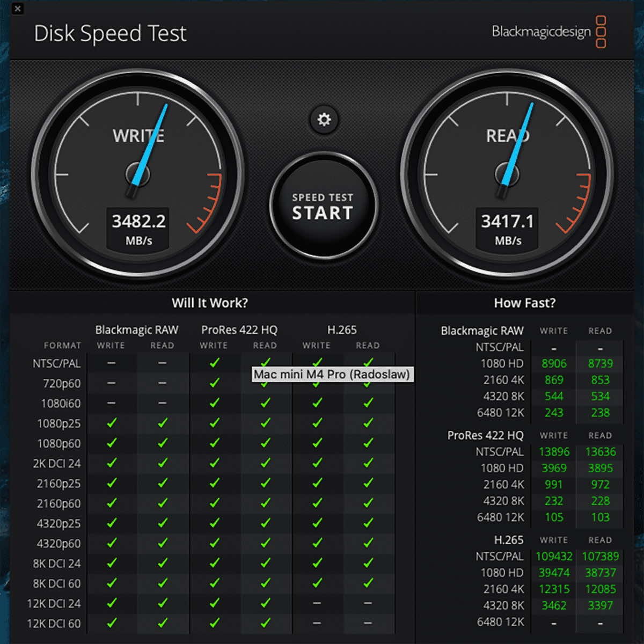The image size is (644, 644).
Task: Click the 13896 write value for ProRes NTSC/PAL
Action: click(554, 452)
